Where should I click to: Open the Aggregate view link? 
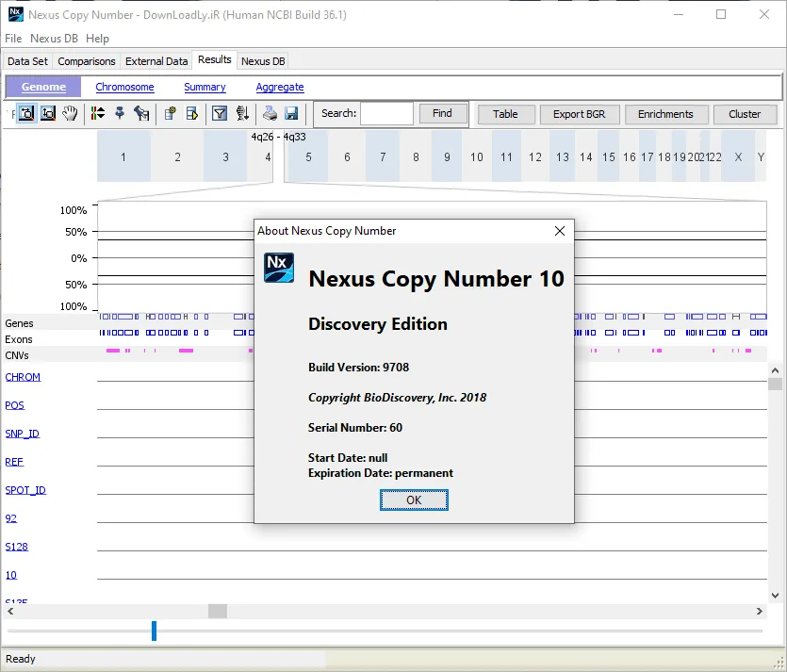[280, 87]
